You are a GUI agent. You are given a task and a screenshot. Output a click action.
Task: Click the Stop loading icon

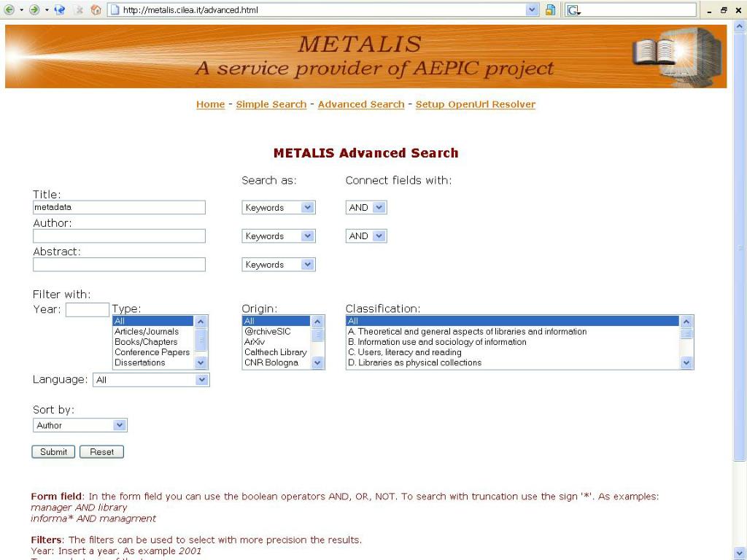[x=80, y=9]
